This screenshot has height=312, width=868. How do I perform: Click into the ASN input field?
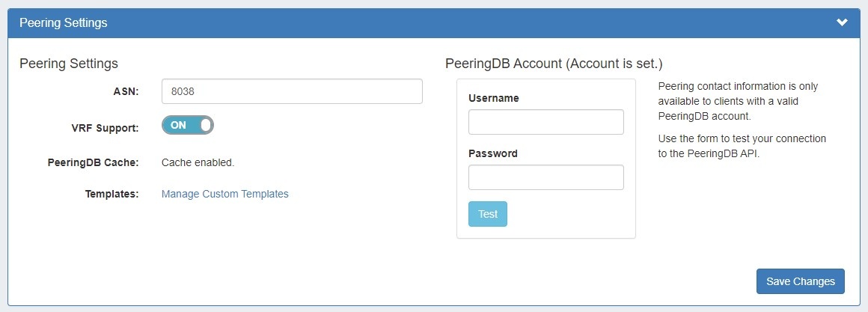292,91
